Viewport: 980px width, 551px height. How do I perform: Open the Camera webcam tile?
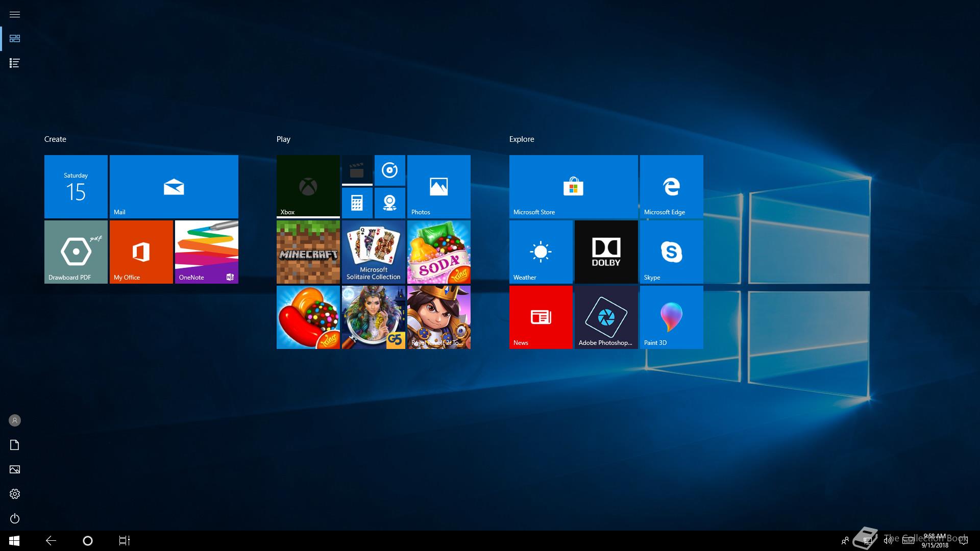pyautogui.click(x=390, y=203)
